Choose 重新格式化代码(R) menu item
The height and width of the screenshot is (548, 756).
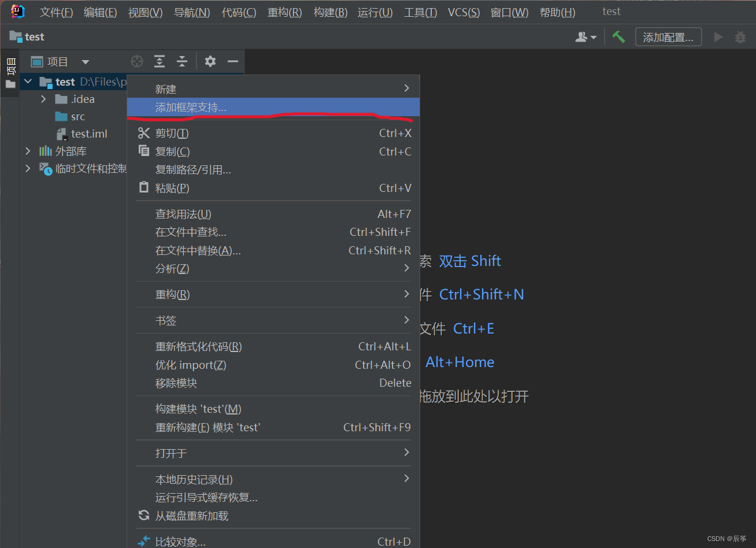point(273,346)
